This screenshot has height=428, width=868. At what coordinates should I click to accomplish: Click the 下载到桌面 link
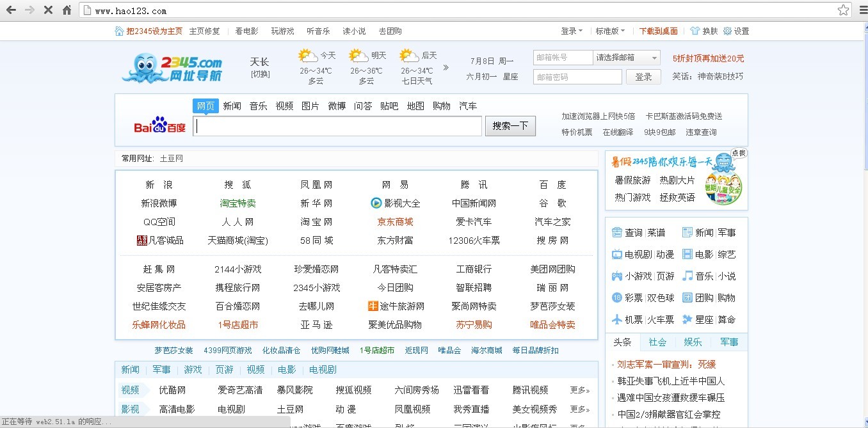[x=659, y=31]
